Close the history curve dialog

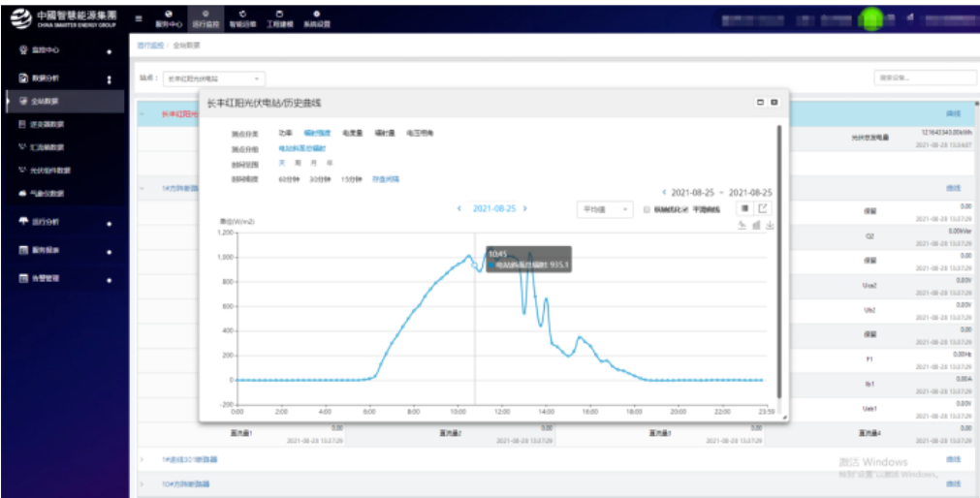tap(775, 103)
